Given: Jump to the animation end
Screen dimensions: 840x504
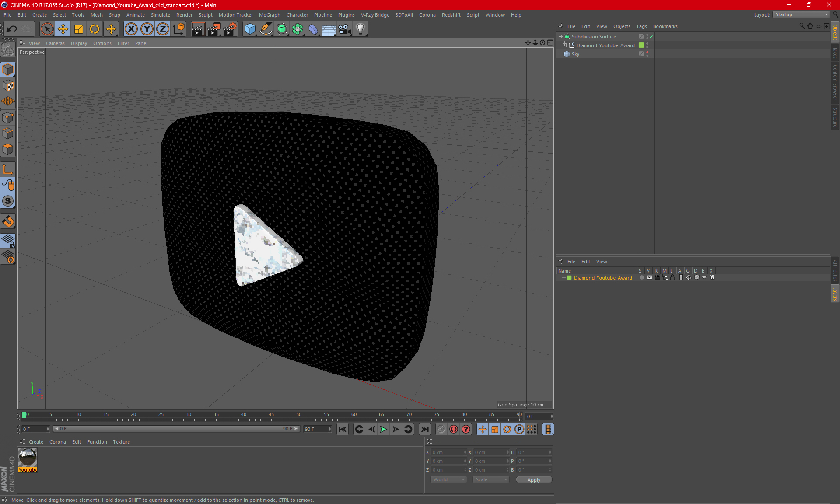Looking at the screenshot, I should click(424, 429).
